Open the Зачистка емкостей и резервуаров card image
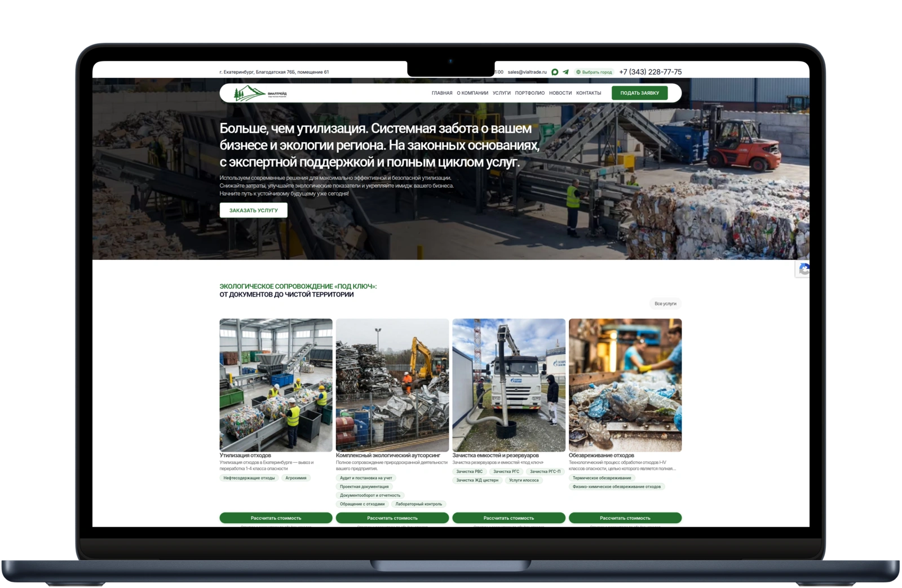Screen dimensions: 902x588 [x=509, y=385]
